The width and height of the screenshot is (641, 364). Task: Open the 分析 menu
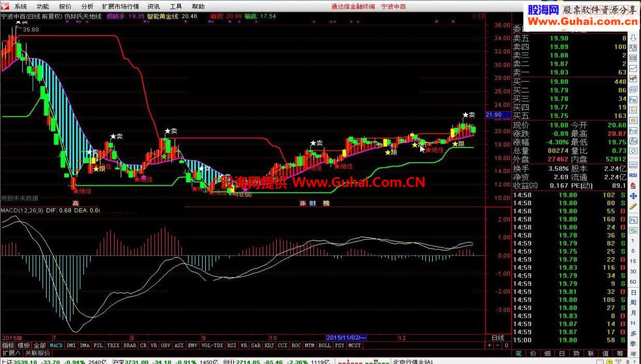coord(88,7)
